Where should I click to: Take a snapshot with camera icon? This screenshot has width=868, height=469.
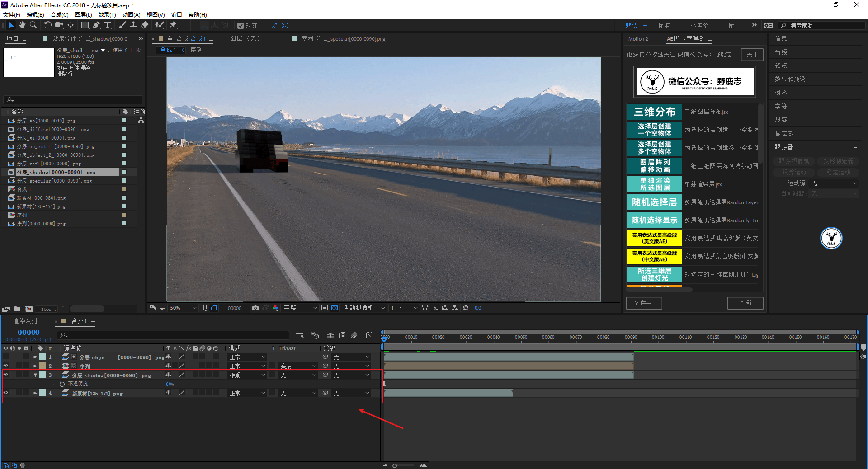point(255,308)
